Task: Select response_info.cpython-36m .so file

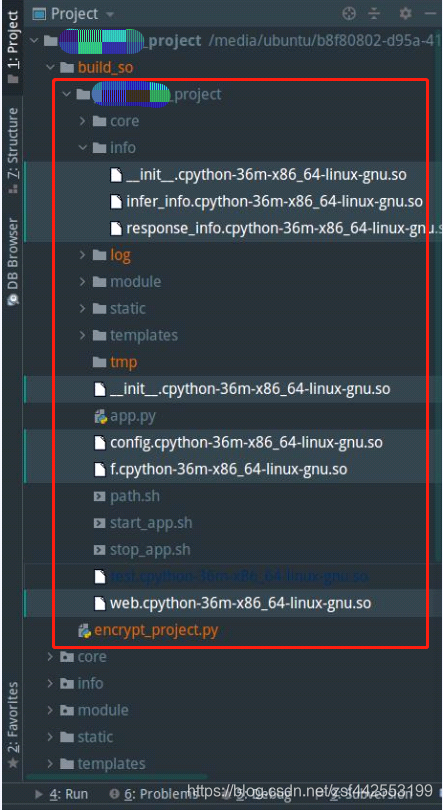Action: [284, 228]
